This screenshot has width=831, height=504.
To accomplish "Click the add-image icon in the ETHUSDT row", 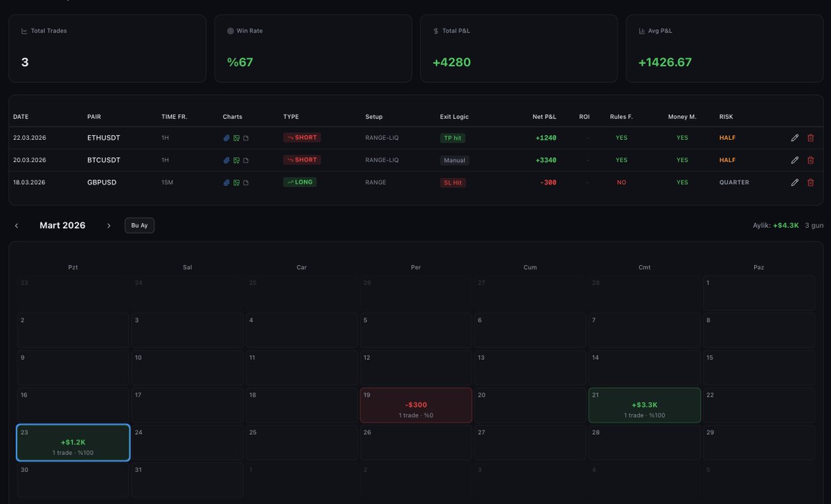I will pyautogui.click(x=236, y=138).
